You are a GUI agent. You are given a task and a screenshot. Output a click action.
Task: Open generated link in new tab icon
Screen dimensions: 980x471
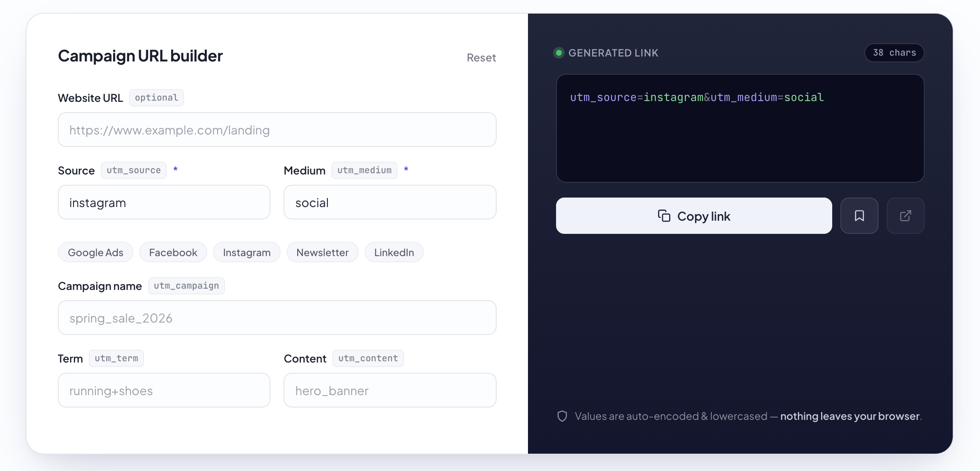905,216
